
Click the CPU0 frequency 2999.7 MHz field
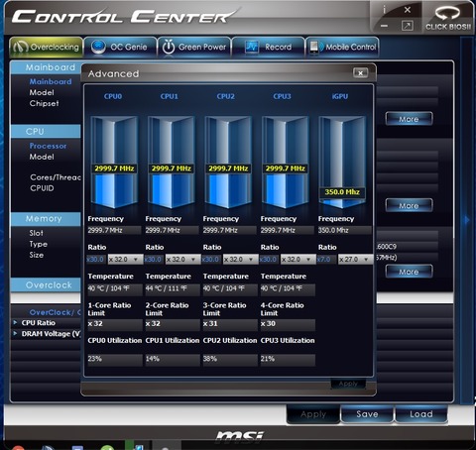(114, 230)
